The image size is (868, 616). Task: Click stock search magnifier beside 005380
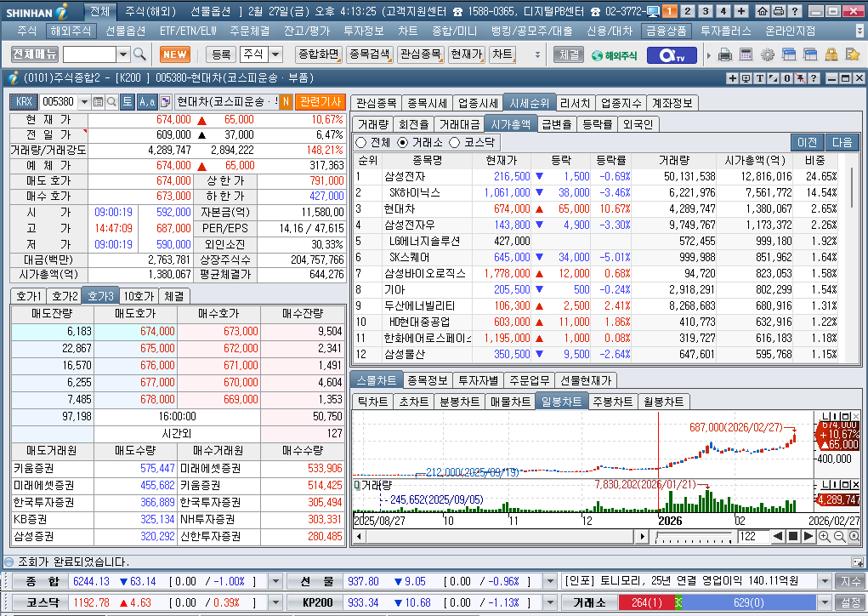point(111,101)
